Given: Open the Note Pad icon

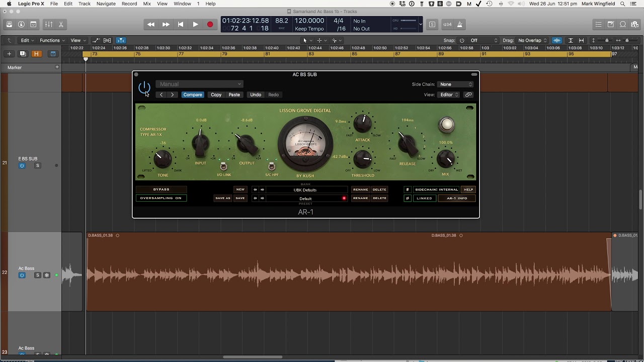Looking at the screenshot, I should tap(611, 24).
